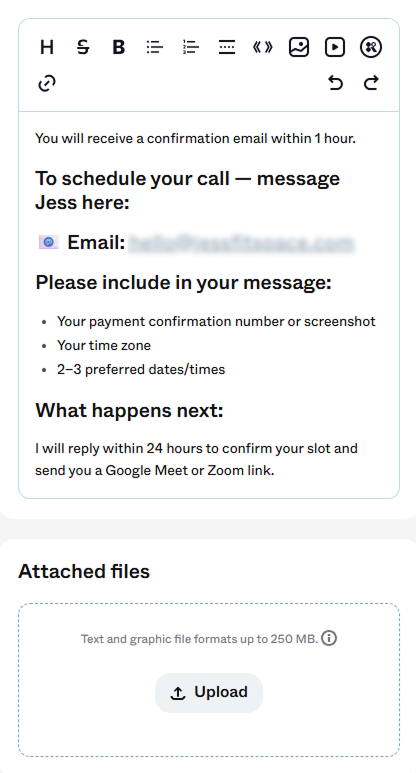This screenshot has width=416, height=773.
Task: Apply heading format with the H icon
Action: pos(47,47)
